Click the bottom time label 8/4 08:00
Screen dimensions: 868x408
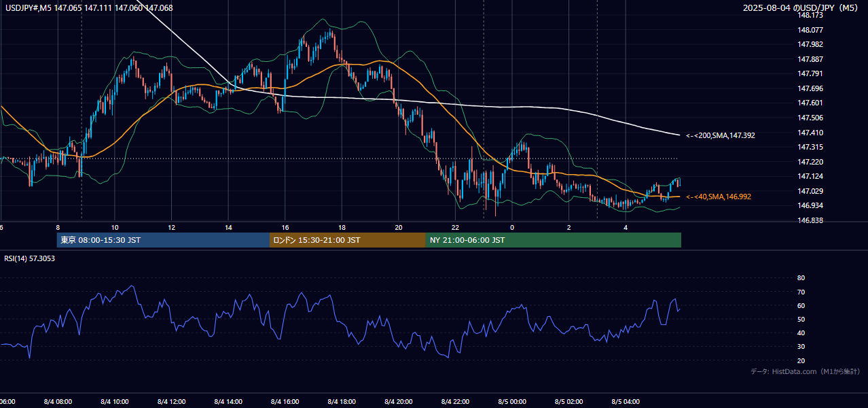58,402
